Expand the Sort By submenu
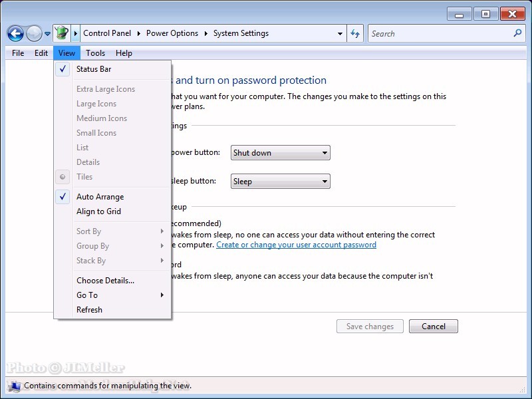Screen dimensions: 532x399 [112, 231]
